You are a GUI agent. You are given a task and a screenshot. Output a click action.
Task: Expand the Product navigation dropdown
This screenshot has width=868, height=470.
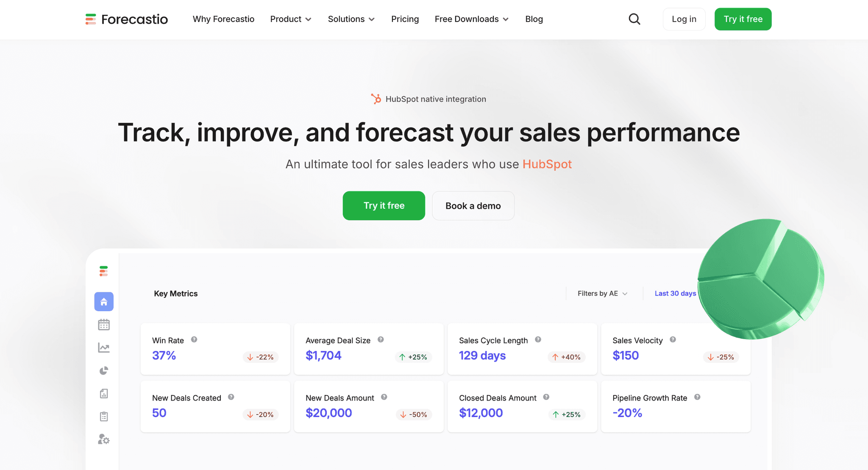291,19
